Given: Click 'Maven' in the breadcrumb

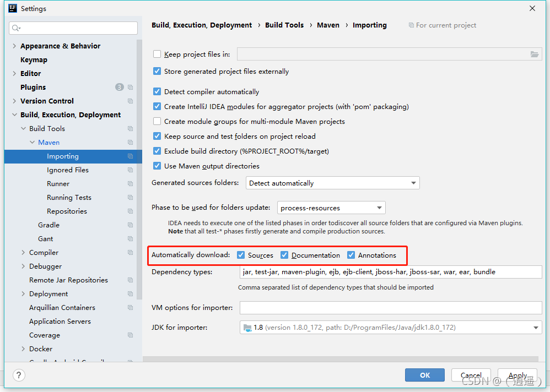Looking at the screenshot, I should coord(328,25).
